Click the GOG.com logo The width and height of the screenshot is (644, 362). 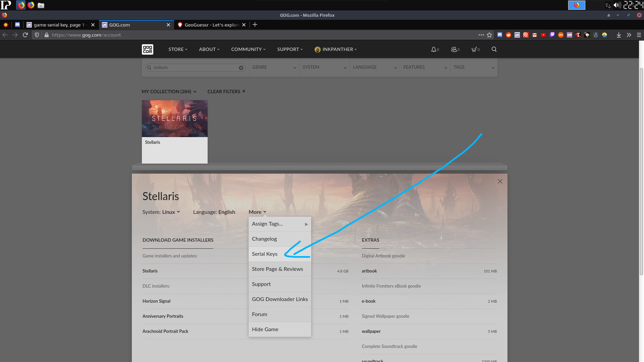[148, 49]
